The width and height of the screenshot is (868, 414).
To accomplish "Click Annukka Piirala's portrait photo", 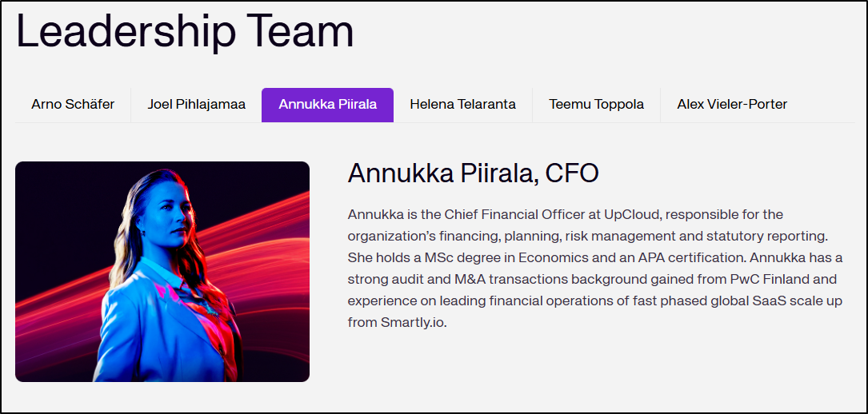I will pyautogui.click(x=162, y=272).
